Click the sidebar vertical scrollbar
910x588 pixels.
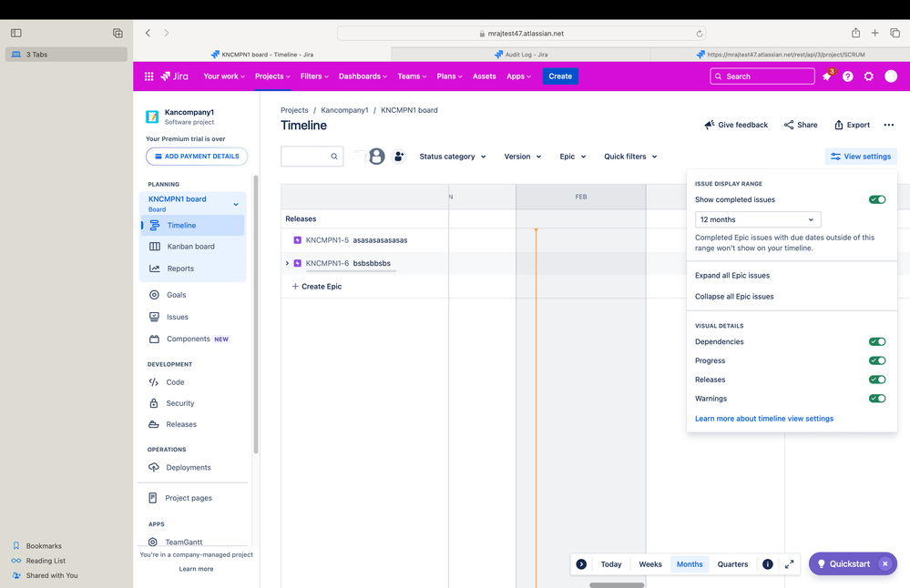[x=255, y=314]
